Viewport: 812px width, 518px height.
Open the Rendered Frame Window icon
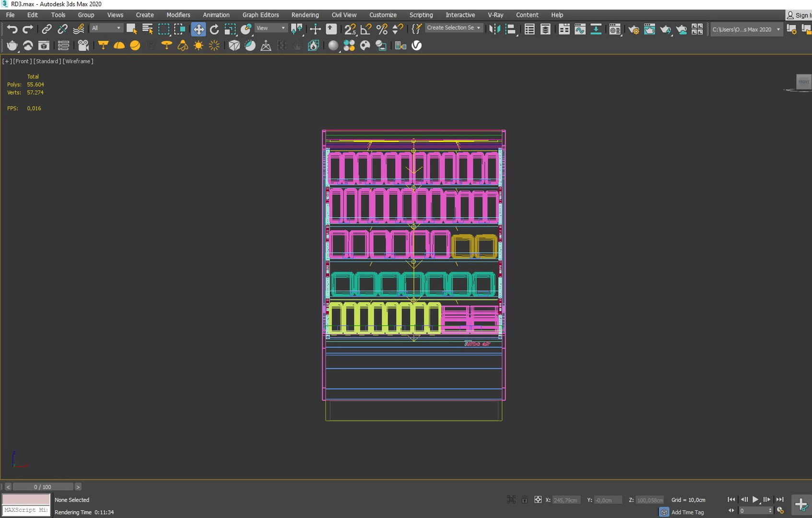pos(649,29)
